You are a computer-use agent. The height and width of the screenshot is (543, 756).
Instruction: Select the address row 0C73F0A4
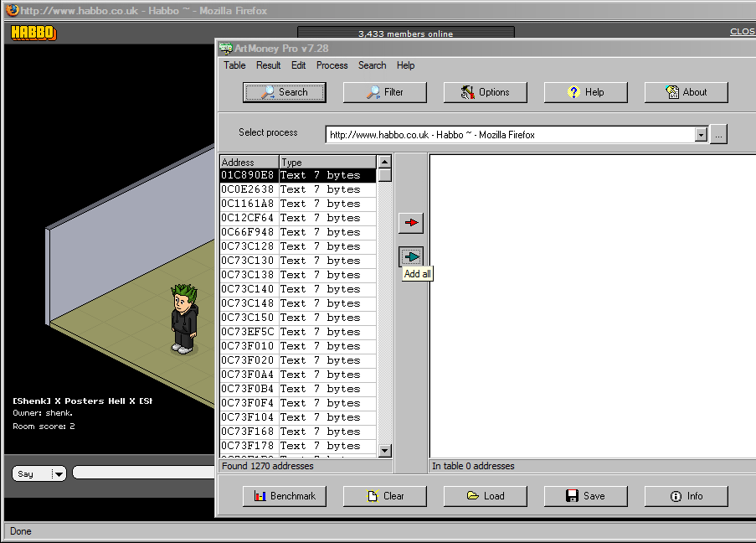(x=298, y=375)
